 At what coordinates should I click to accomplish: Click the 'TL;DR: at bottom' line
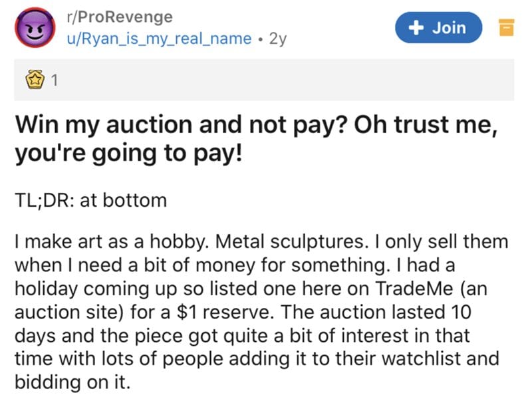click(x=91, y=200)
